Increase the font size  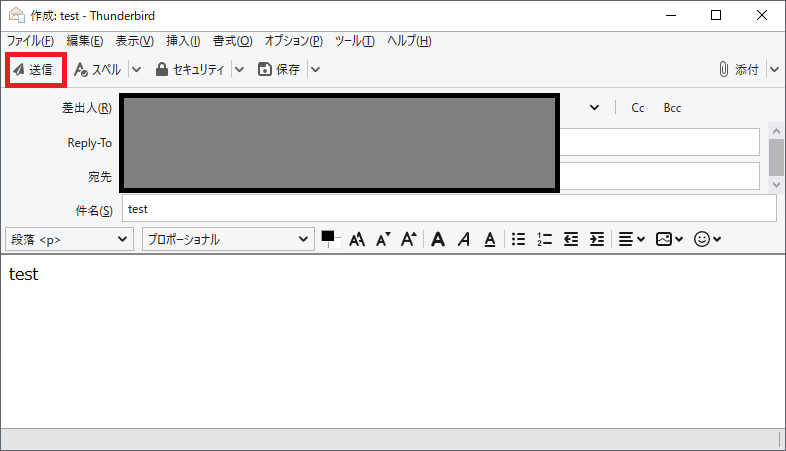[409, 240]
